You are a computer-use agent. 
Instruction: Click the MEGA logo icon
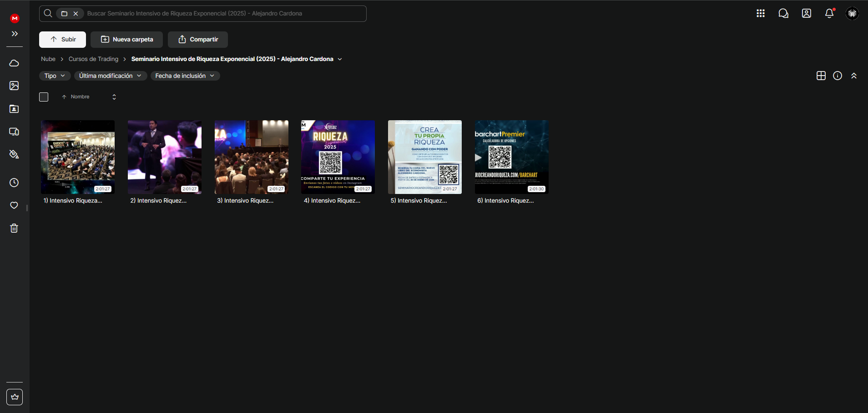15,18
